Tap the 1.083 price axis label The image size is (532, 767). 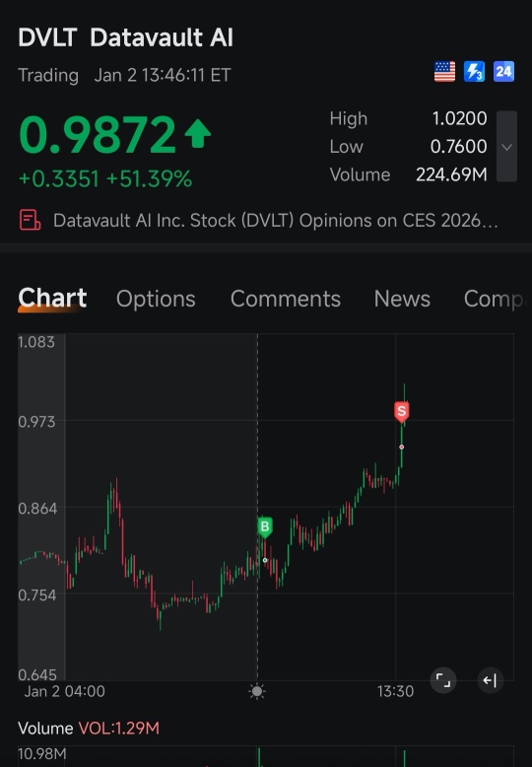(36, 341)
